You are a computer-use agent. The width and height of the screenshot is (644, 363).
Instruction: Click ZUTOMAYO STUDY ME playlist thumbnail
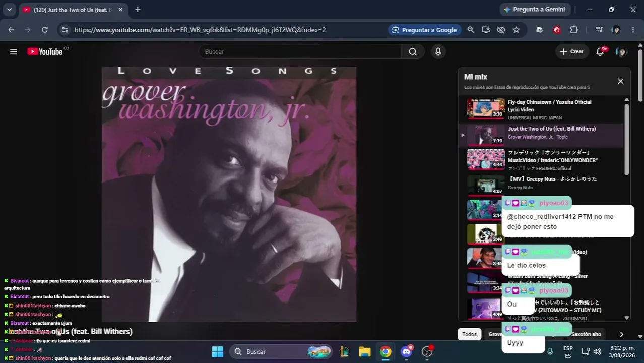pos(486,309)
